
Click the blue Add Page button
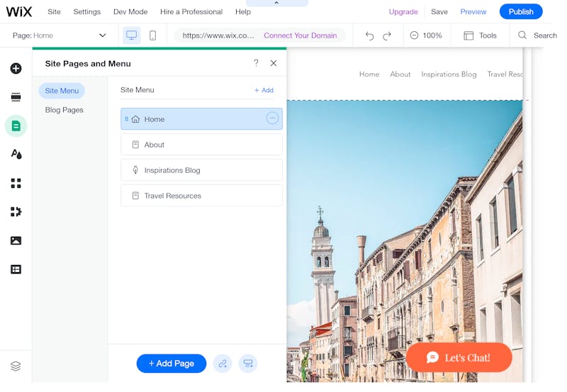(x=172, y=364)
